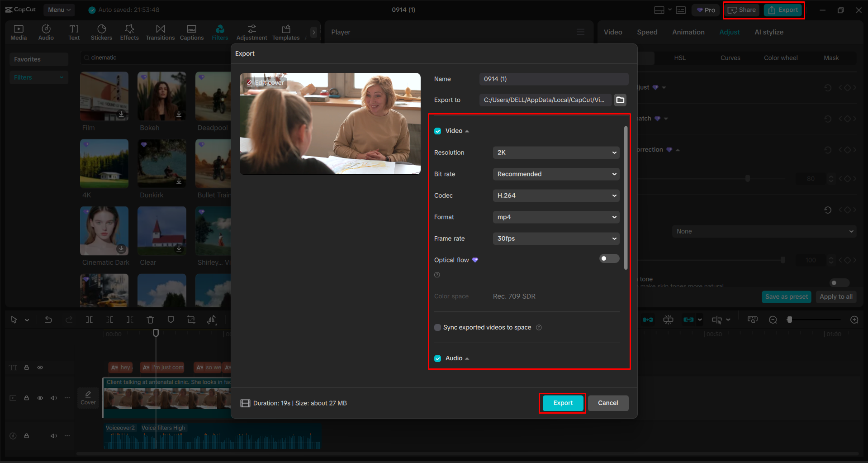Viewport: 868px width, 463px height.
Task: Open the Templates panel
Action: (285, 32)
